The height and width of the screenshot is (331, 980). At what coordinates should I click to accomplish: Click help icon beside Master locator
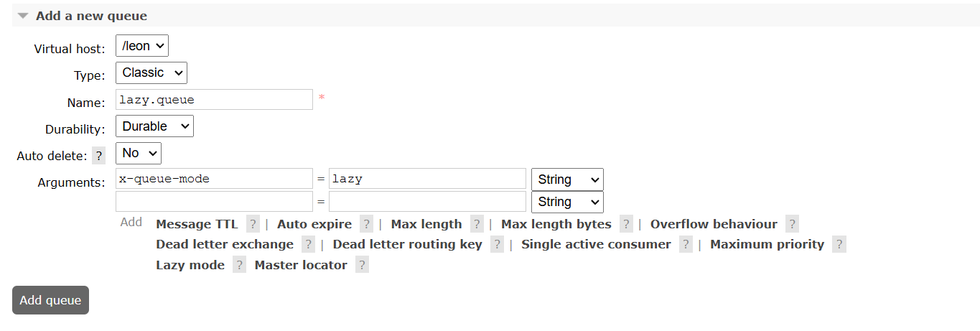click(362, 265)
